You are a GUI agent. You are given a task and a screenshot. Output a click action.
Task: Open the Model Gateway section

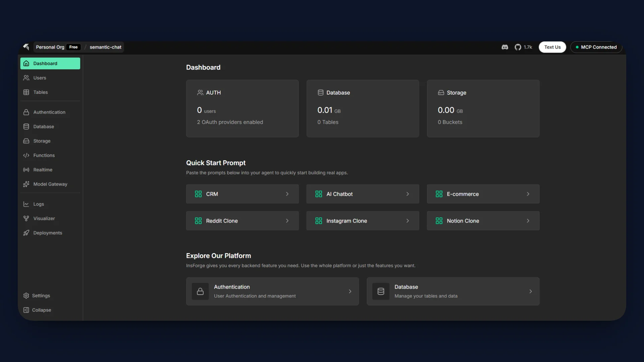50,184
